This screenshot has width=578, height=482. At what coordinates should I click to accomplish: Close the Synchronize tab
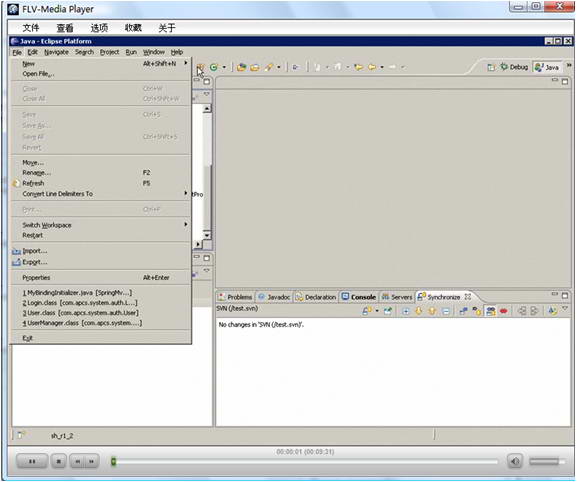pos(467,296)
